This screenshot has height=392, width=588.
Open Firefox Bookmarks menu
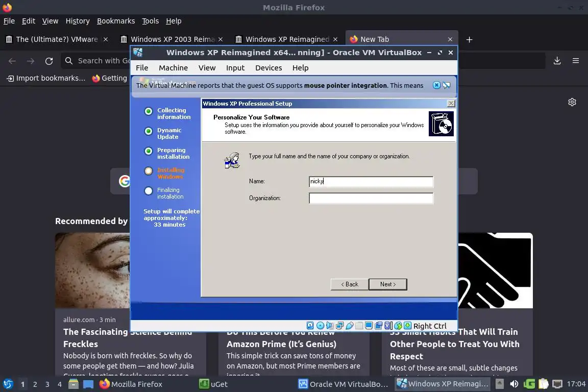point(116,21)
